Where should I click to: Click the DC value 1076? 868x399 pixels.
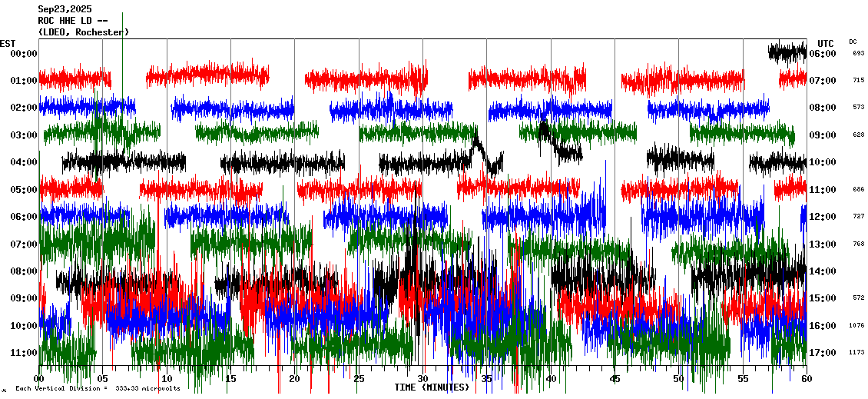point(857,325)
